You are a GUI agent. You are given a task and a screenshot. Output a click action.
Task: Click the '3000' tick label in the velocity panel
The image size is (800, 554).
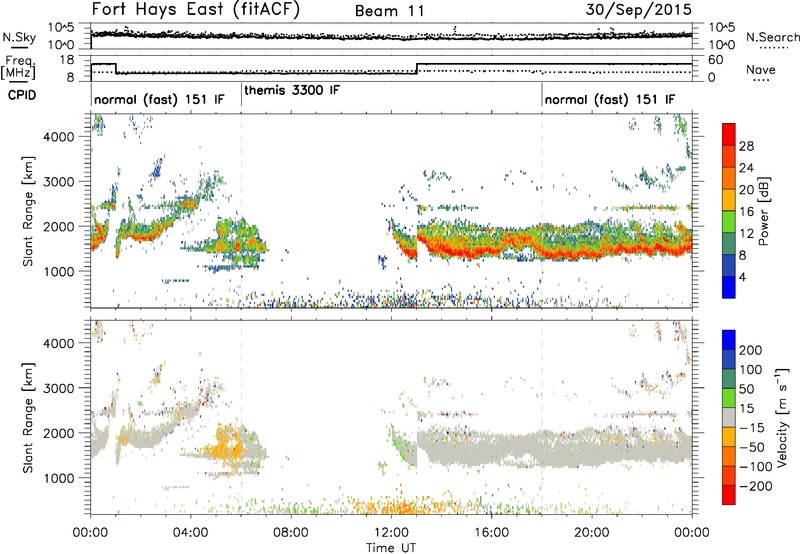click(59, 388)
